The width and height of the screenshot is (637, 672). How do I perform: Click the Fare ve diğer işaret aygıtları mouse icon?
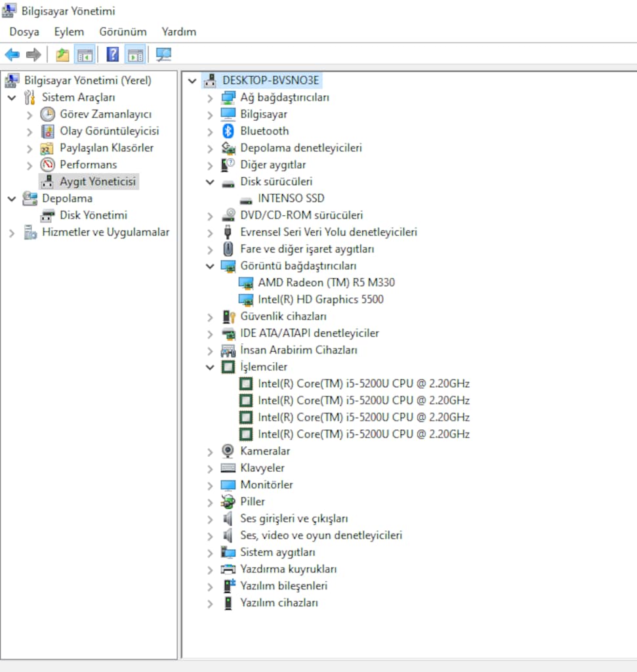(228, 249)
